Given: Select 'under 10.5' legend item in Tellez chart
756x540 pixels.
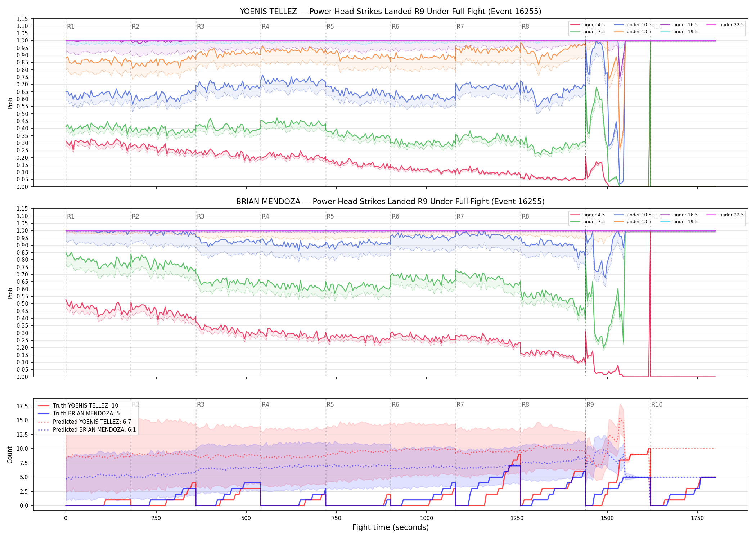Looking at the screenshot, I should click(x=633, y=25).
